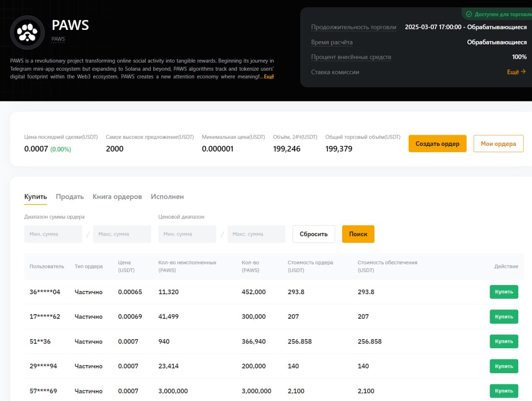The image size is (532, 401).
Task: Click the orange Поиск button
Action: (x=358, y=234)
